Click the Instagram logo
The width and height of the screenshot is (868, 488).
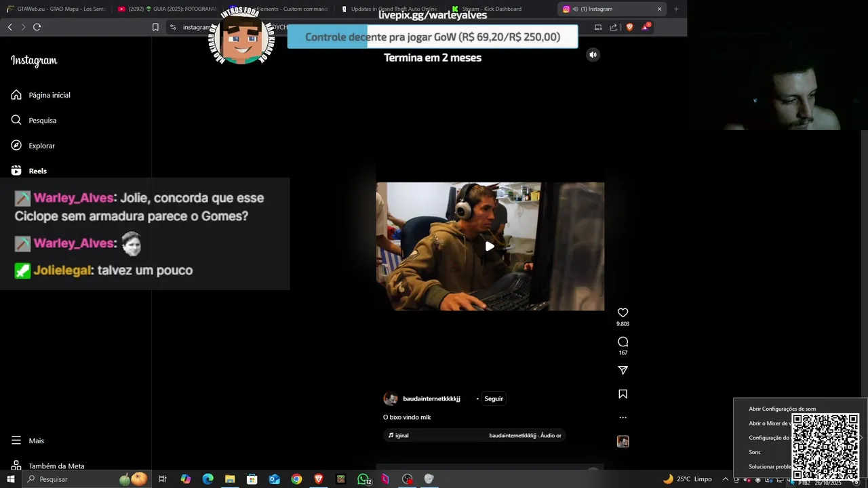tap(34, 60)
